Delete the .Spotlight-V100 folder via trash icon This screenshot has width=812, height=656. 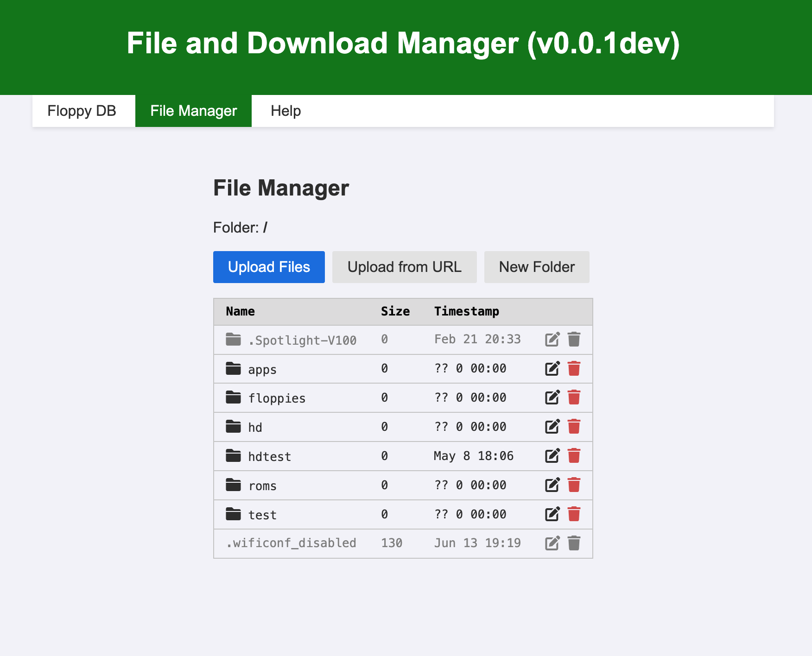pos(574,340)
